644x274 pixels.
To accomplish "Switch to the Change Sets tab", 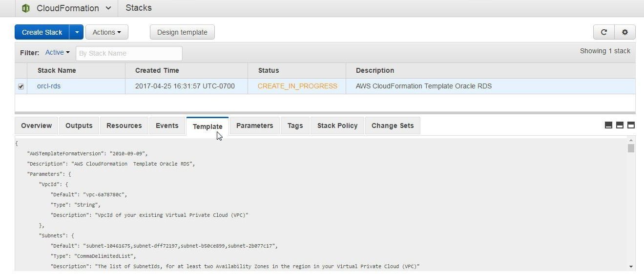I will (x=393, y=126).
